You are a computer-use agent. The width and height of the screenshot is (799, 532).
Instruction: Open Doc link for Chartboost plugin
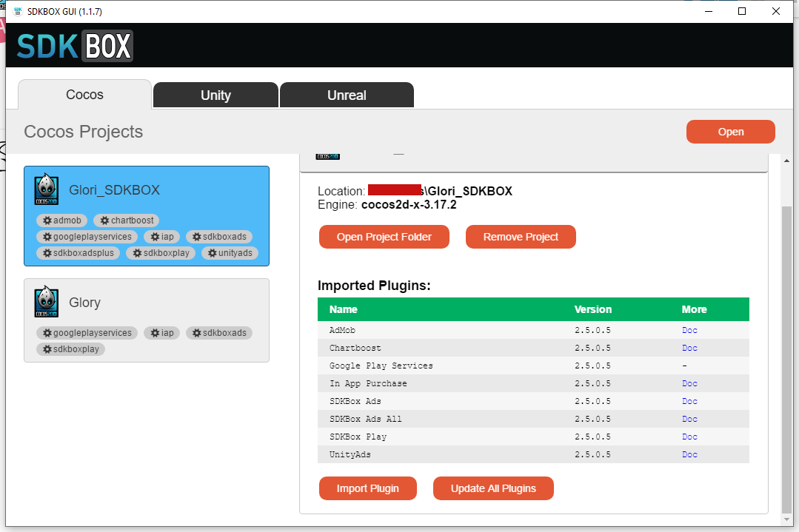pyautogui.click(x=689, y=349)
